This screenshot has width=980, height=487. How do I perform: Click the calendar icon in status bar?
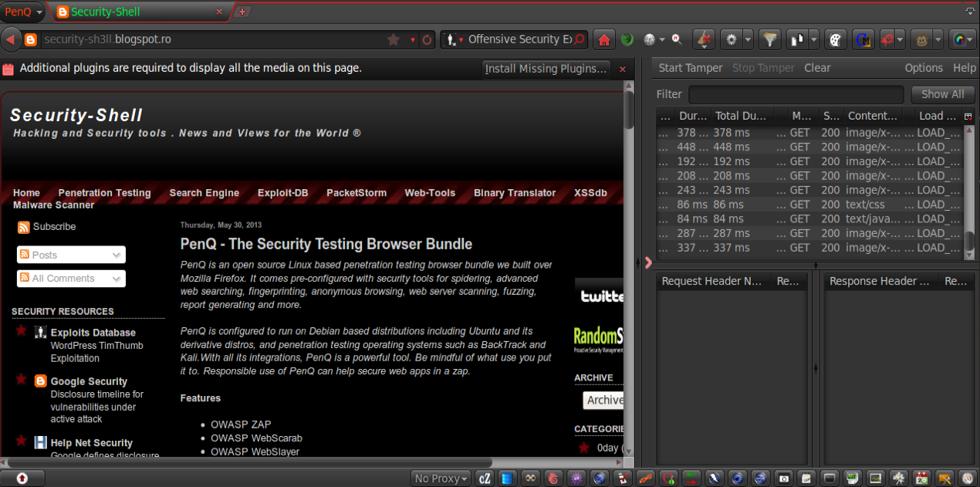pos(921,479)
